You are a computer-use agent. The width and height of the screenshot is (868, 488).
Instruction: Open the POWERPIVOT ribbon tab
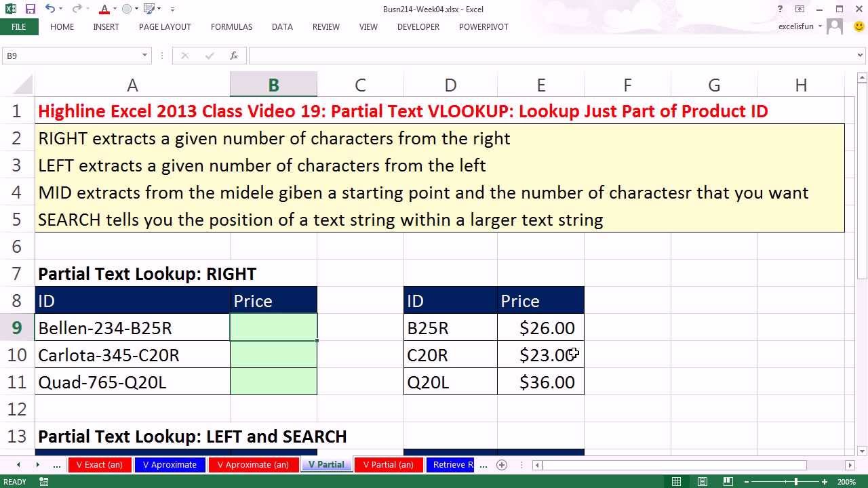484,27
